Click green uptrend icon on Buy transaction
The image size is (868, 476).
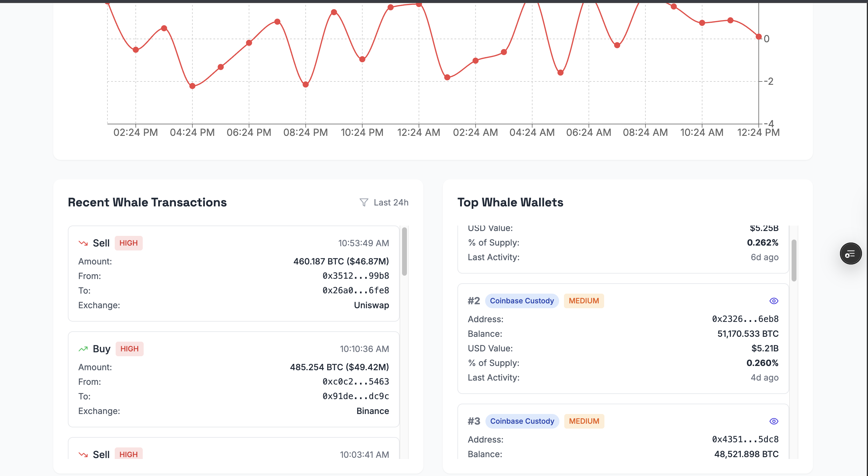coord(83,349)
